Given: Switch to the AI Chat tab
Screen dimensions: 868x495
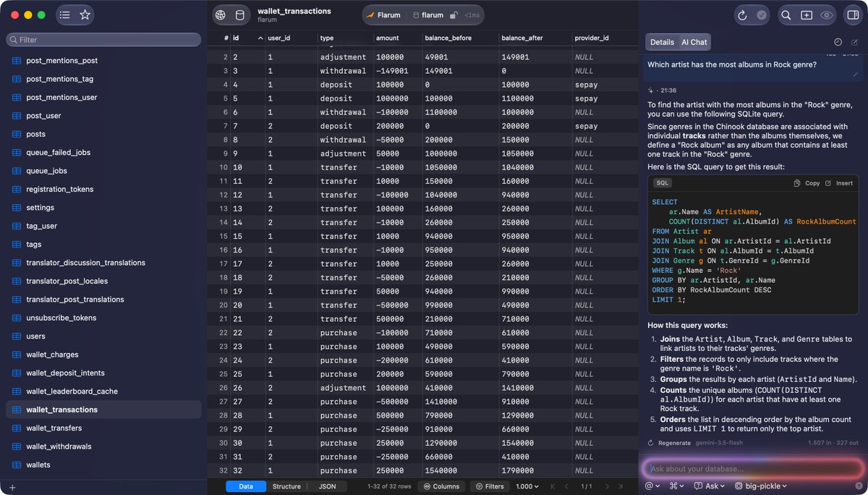Looking at the screenshot, I should click(x=694, y=42).
